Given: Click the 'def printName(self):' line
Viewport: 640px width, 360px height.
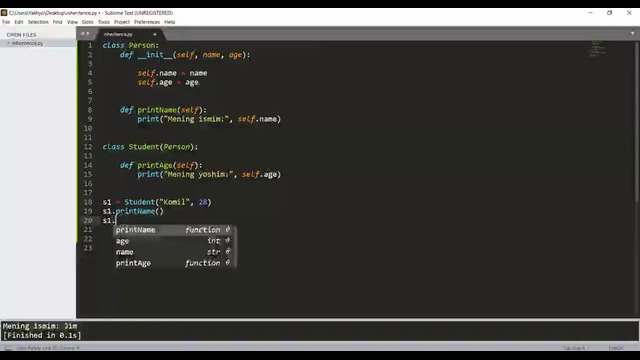Looking at the screenshot, I should click(163, 110).
